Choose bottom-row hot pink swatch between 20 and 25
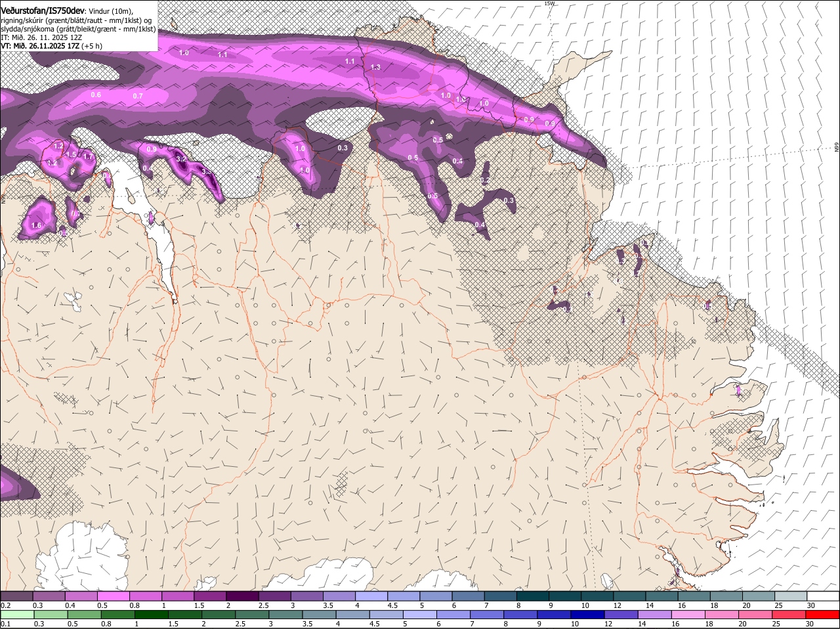This screenshot has height=629, width=840. pos(755,615)
